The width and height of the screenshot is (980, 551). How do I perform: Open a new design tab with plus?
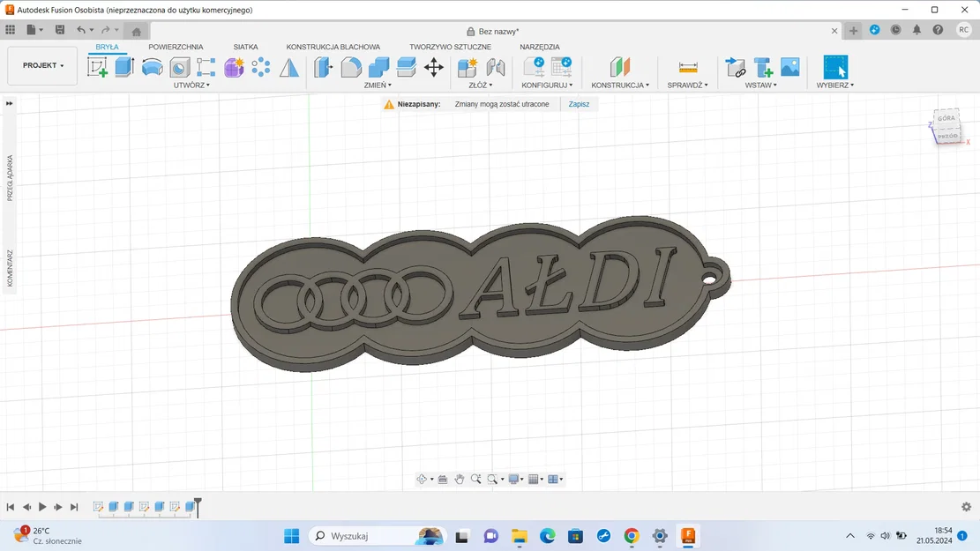(x=853, y=30)
